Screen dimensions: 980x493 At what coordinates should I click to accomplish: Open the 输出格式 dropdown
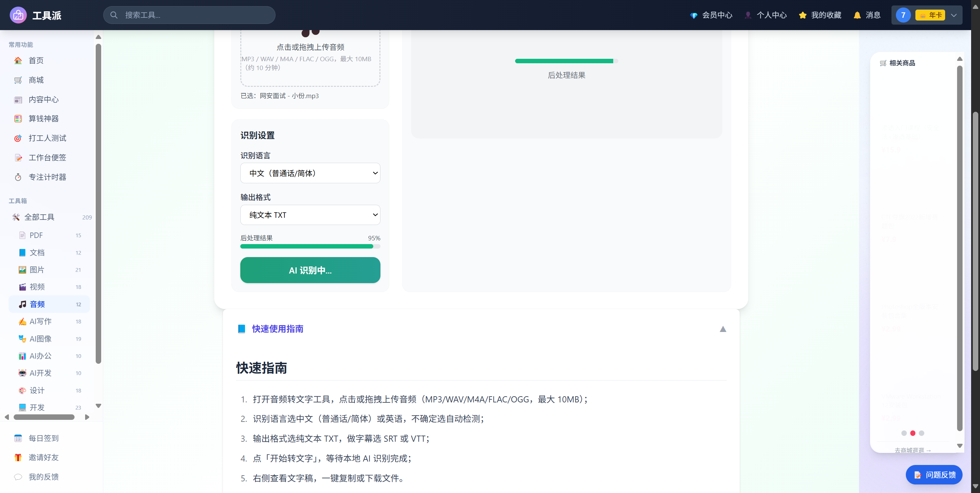point(310,215)
